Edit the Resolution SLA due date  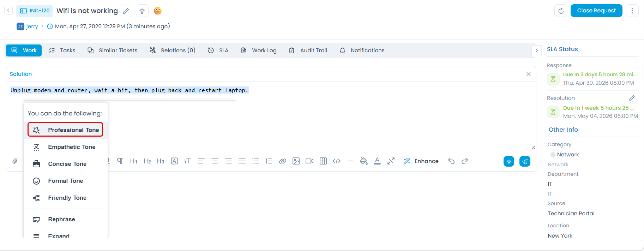coord(632,98)
